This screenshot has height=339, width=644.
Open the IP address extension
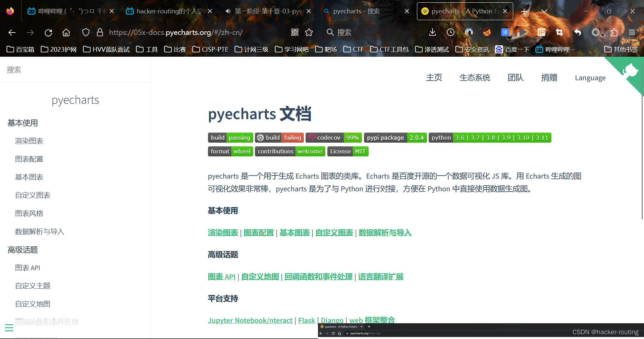tap(542, 32)
